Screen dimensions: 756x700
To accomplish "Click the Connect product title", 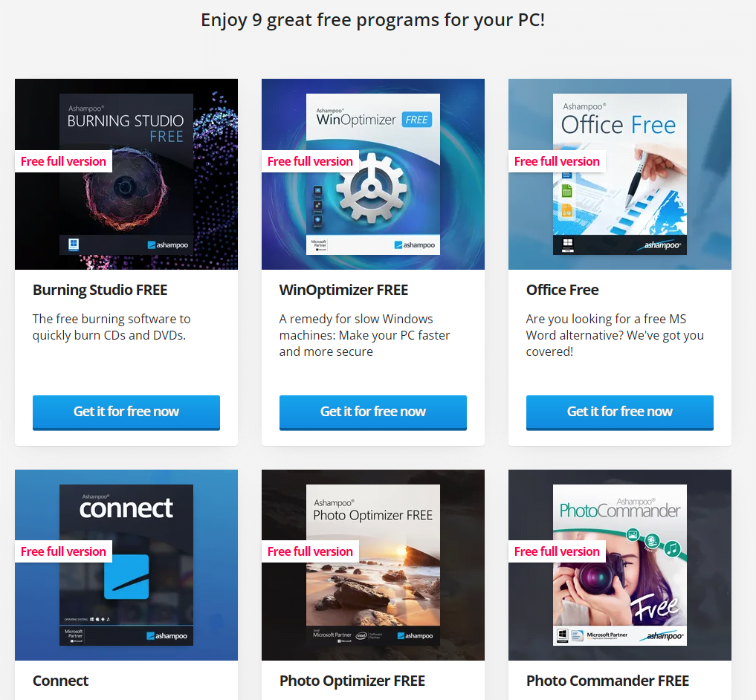I will (61, 681).
